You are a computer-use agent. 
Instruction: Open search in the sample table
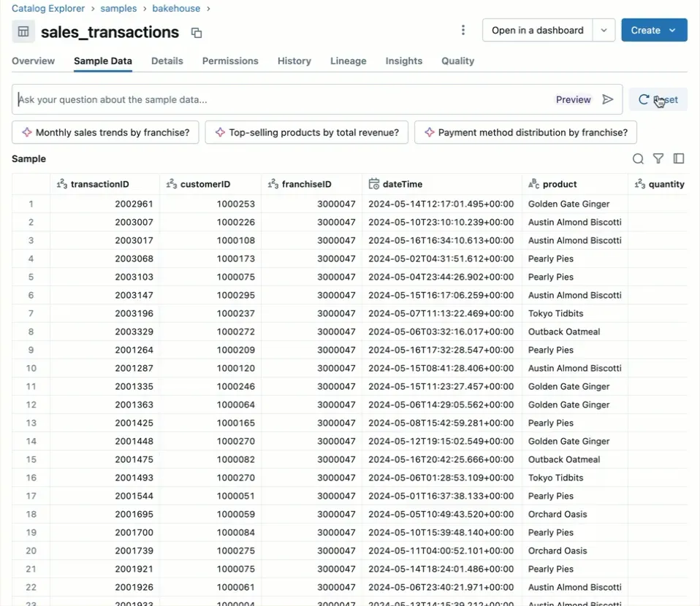click(638, 158)
